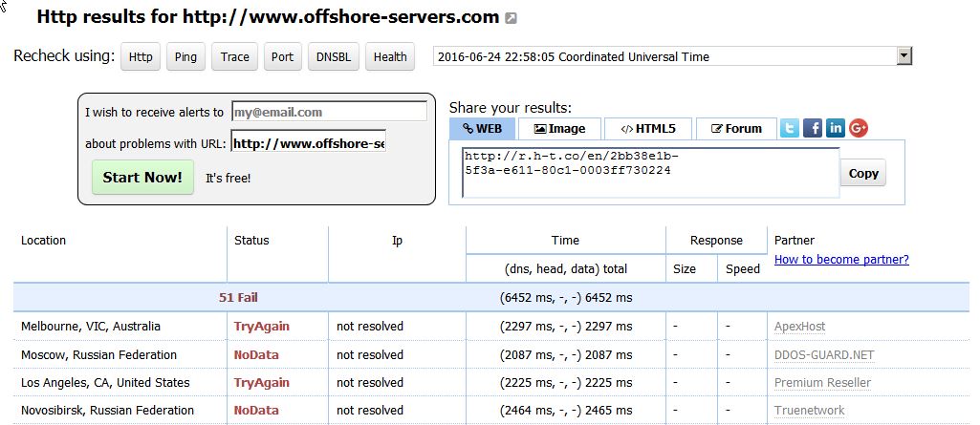Share results on Facebook
Screen dimensions: 980x425
(813, 129)
